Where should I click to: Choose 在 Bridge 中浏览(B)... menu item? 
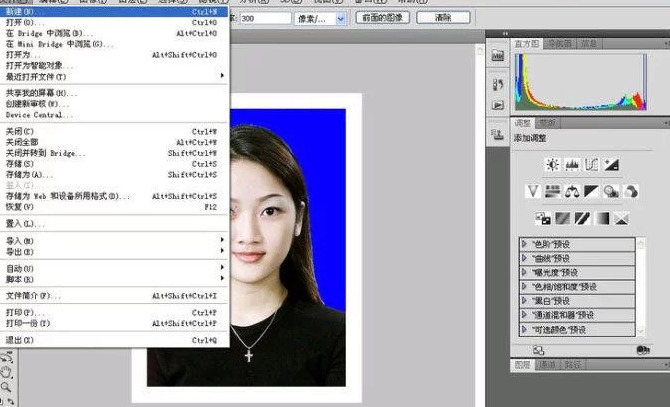115,33
